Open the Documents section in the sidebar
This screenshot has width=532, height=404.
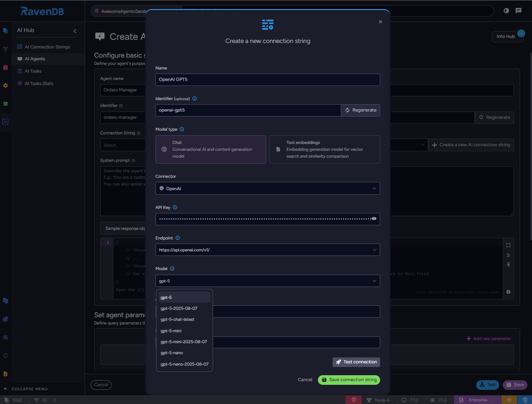click(5, 31)
